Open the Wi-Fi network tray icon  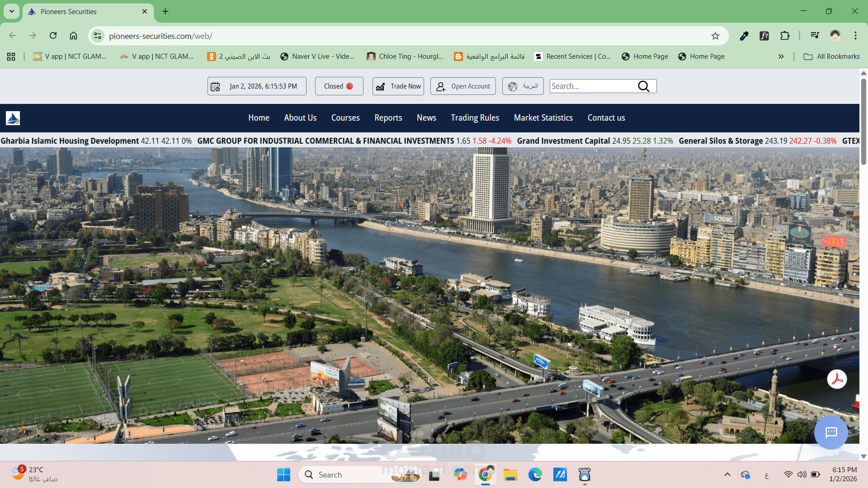tap(788, 475)
